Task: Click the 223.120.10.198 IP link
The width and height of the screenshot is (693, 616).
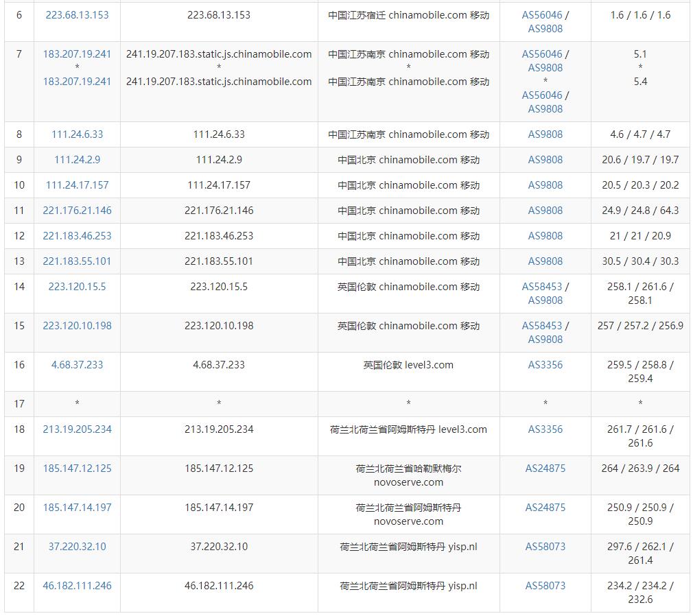Action: [77, 326]
